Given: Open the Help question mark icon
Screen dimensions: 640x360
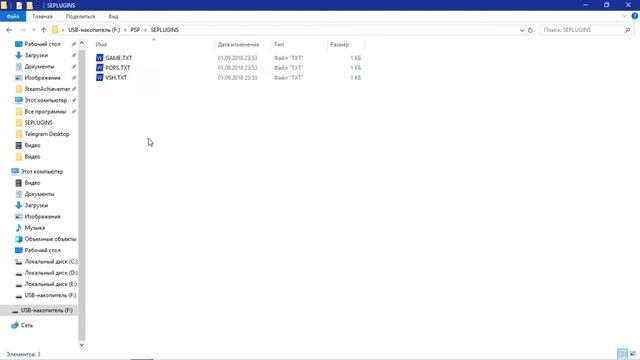Looking at the screenshot, I should (635, 16).
